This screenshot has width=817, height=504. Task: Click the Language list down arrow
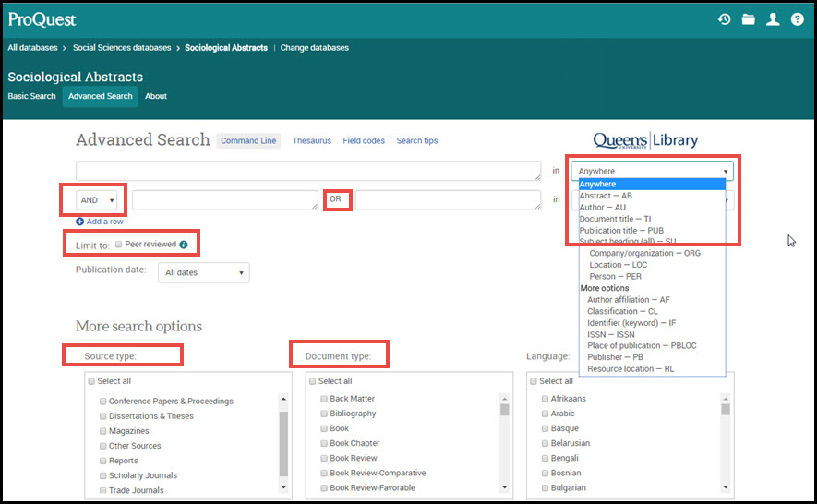726,487
